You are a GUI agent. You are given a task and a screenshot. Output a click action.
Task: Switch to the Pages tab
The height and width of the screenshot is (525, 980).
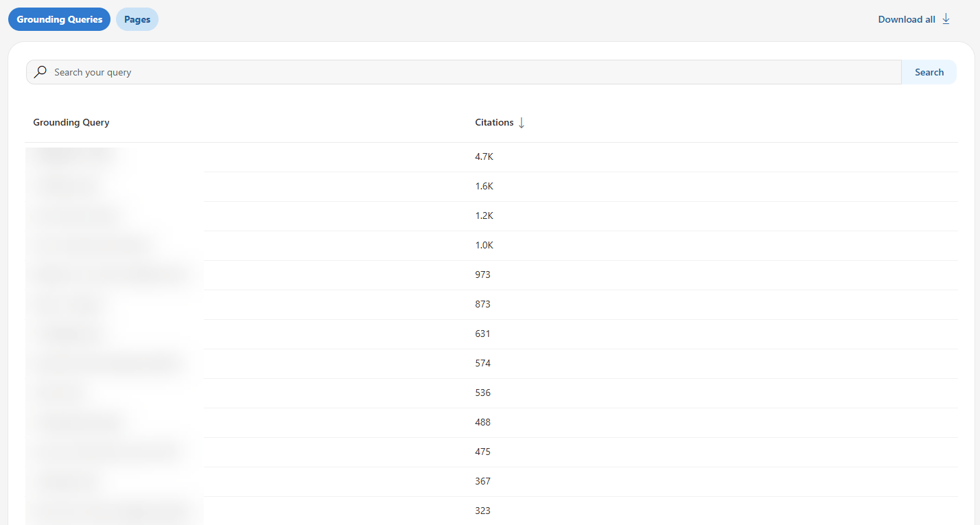coord(137,19)
